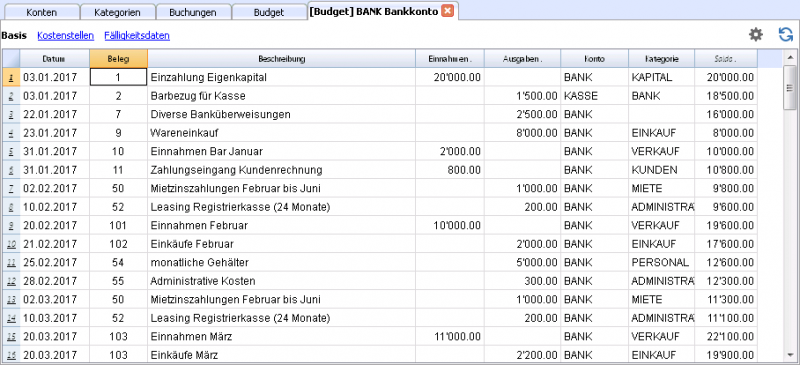Click the Einnahmen column header
Image resolution: width=800 pixels, height=365 pixels.
[x=450, y=59]
